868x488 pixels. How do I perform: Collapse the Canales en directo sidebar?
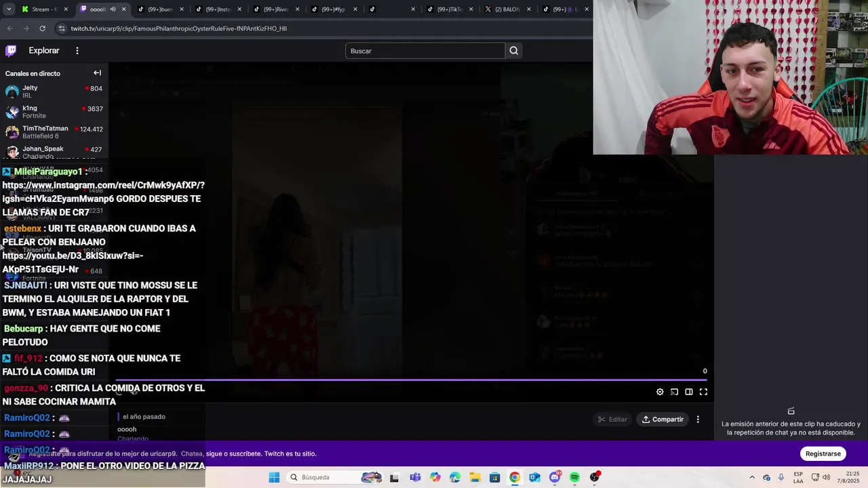tap(97, 73)
